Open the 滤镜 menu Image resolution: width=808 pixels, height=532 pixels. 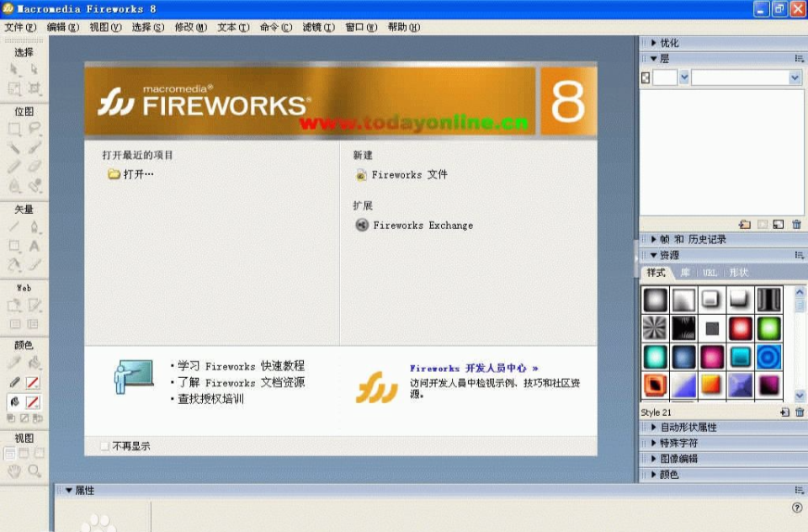point(318,27)
